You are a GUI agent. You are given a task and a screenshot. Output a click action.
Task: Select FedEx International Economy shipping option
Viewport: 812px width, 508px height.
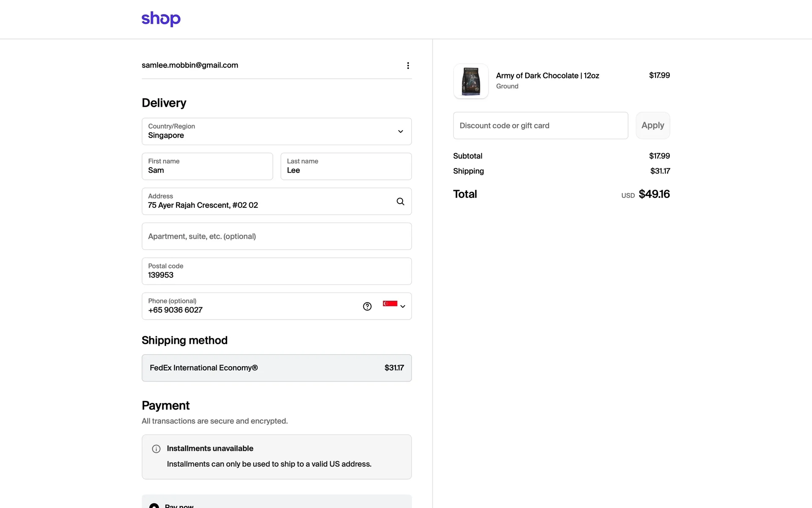click(x=277, y=368)
